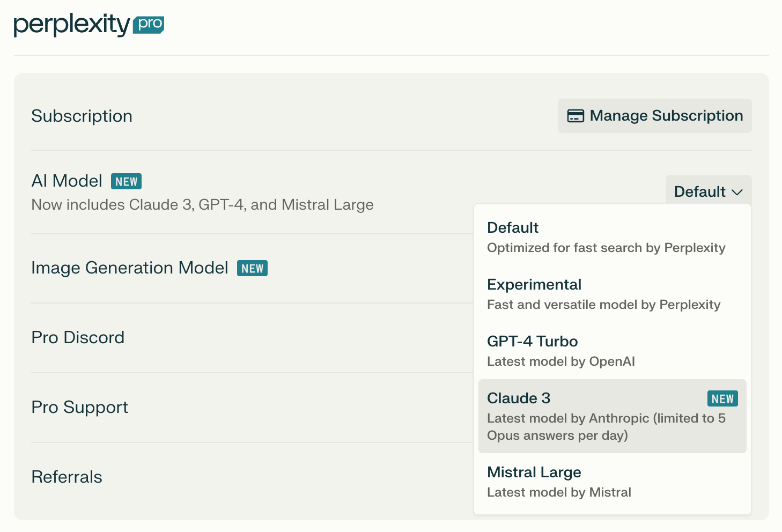Click the Perplexity logo

71,25
